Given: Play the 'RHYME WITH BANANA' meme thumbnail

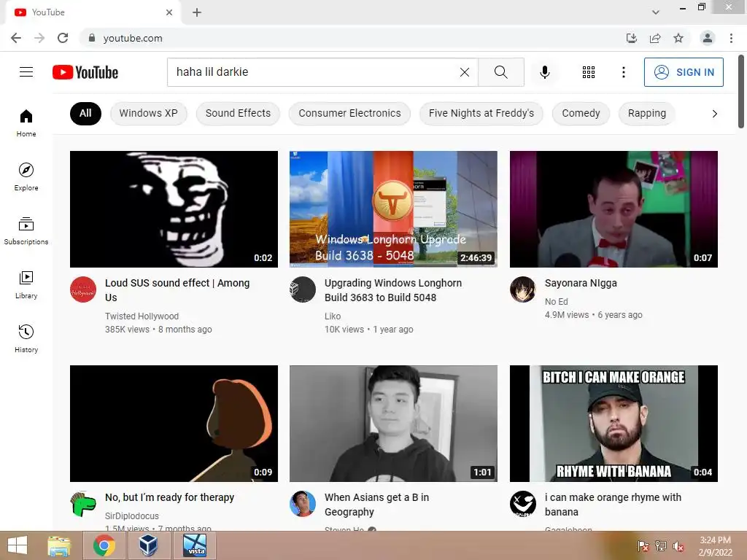Looking at the screenshot, I should 614,424.
